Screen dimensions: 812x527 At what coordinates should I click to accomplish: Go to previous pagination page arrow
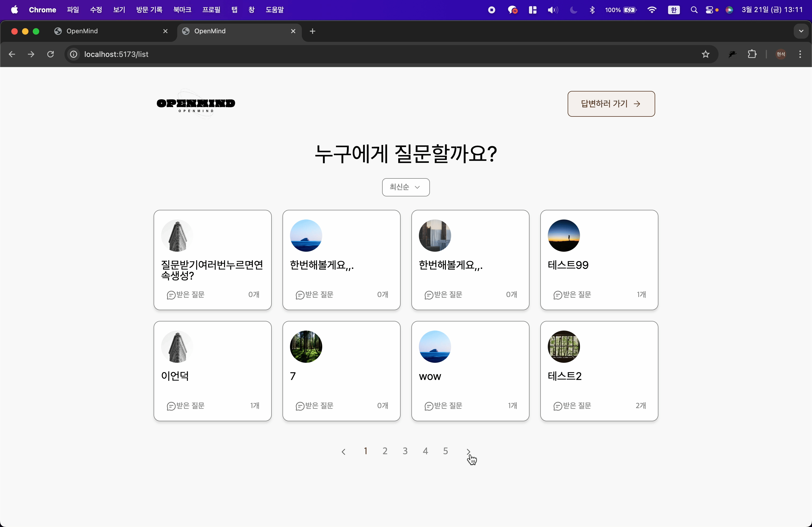point(343,451)
